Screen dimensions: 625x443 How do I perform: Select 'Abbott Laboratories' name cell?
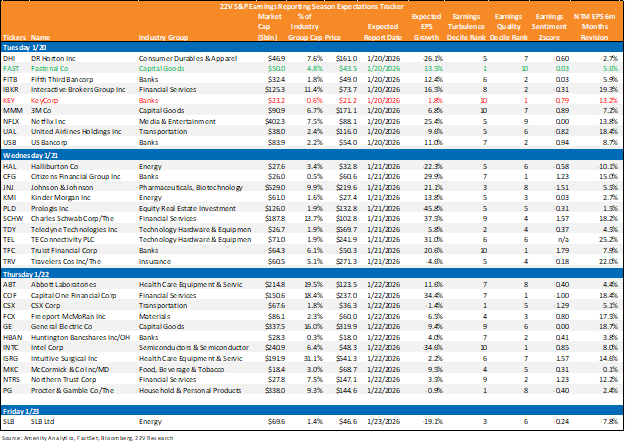coord(63,285)
